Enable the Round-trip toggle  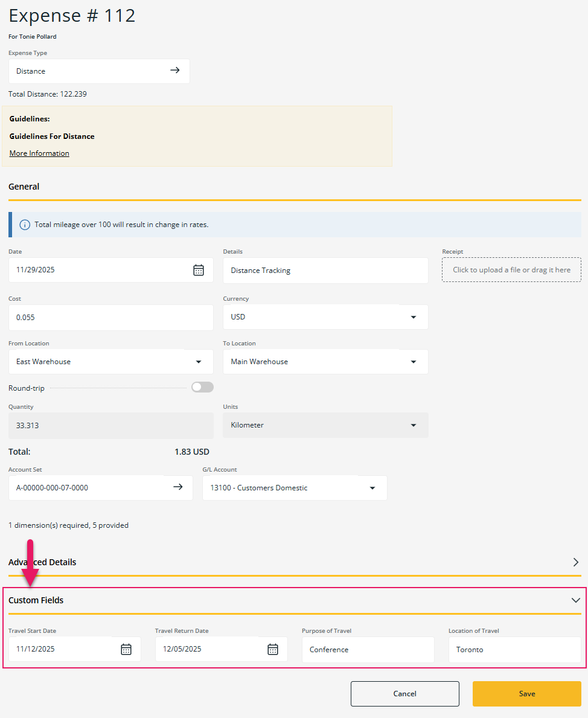[x=202, y=387]
